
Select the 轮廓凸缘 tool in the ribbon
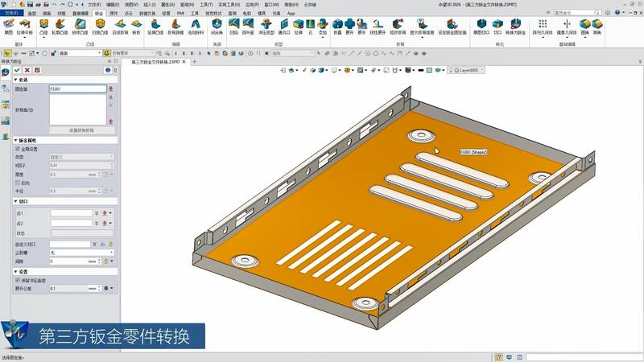60,25
